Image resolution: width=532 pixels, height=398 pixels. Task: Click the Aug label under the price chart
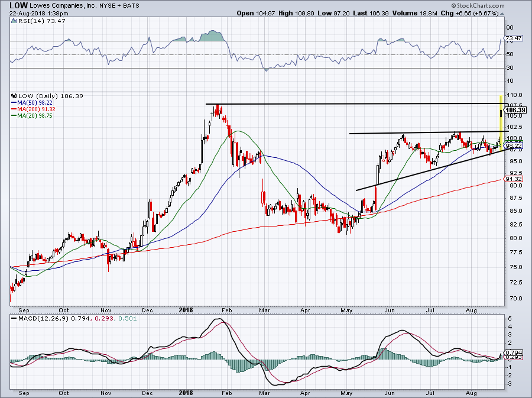click(x=471, y=310)
